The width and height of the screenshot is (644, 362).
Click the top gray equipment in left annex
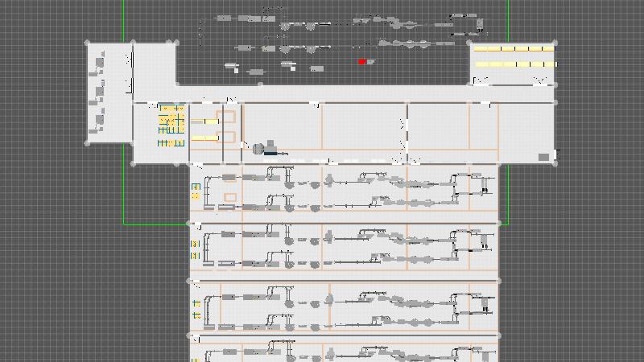pyautogui.click(x=100, y=61)
